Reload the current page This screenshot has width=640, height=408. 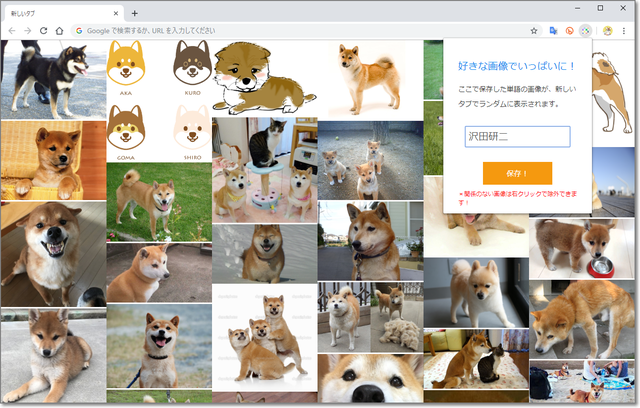(43, 31)
